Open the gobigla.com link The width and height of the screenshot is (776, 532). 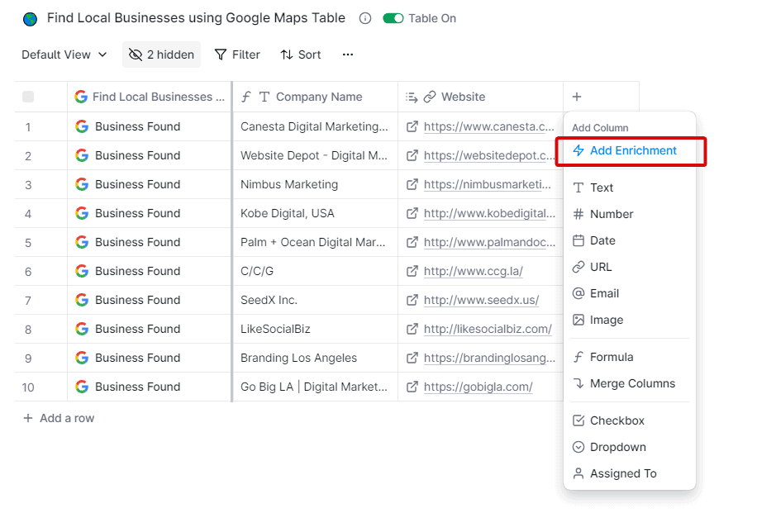point(478,387)
